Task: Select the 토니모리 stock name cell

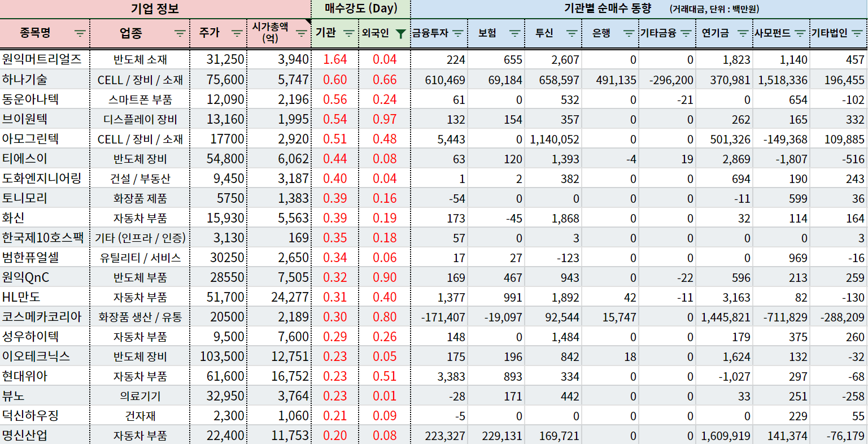Action: pos(45,198)
